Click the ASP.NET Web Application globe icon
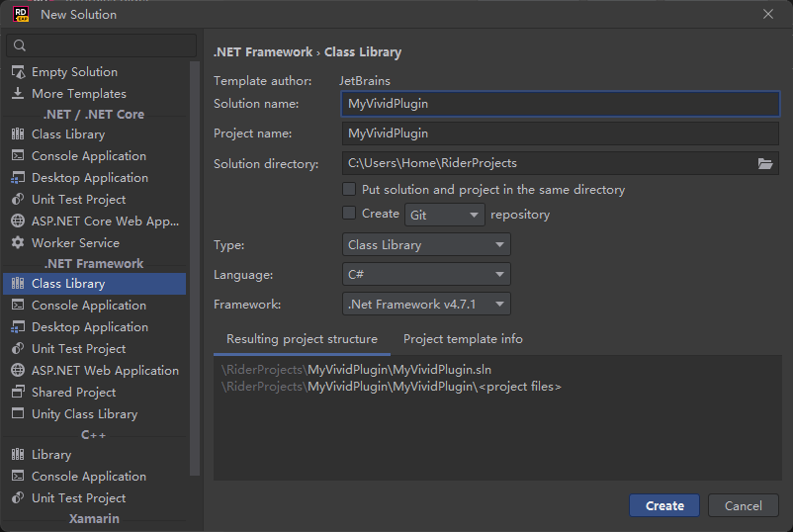This screenshot has width=793, height=532. pos(18,370)
